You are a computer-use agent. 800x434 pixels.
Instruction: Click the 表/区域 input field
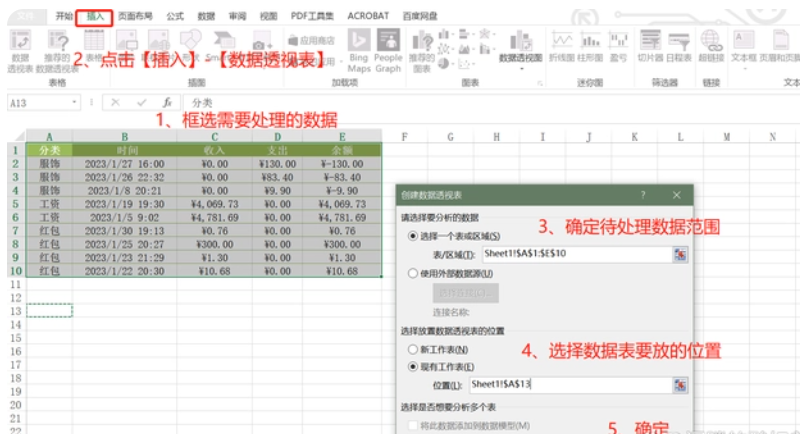tap(577, 254)
